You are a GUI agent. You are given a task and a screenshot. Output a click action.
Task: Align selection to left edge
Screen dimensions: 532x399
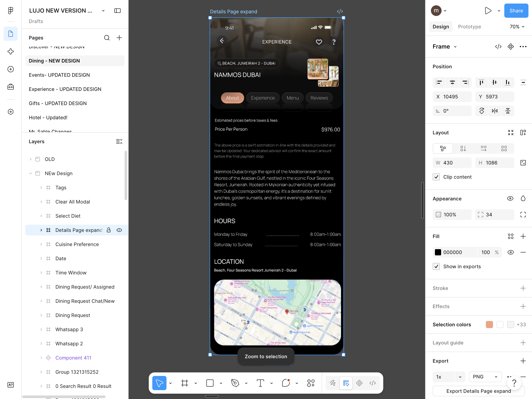(x=439, y=82)
